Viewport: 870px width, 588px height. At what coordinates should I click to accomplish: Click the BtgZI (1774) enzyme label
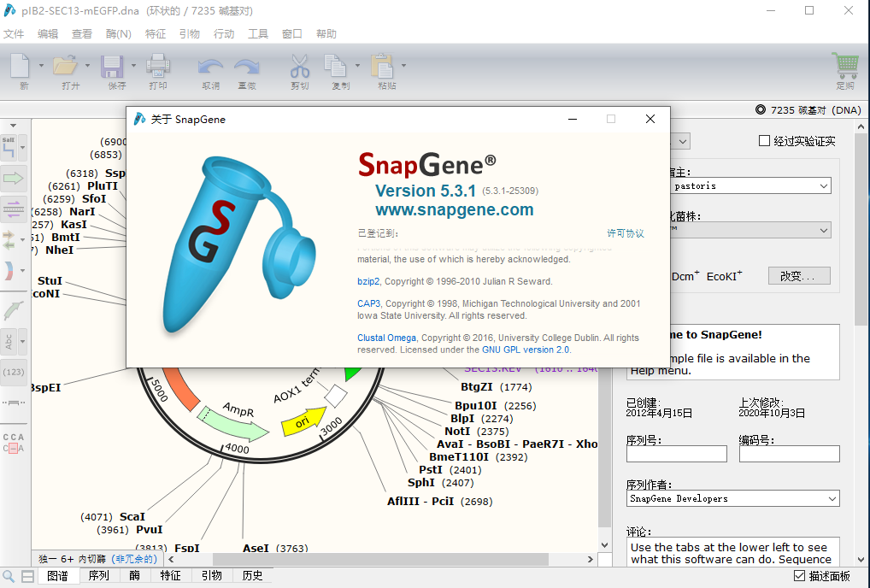pos(496,386)
